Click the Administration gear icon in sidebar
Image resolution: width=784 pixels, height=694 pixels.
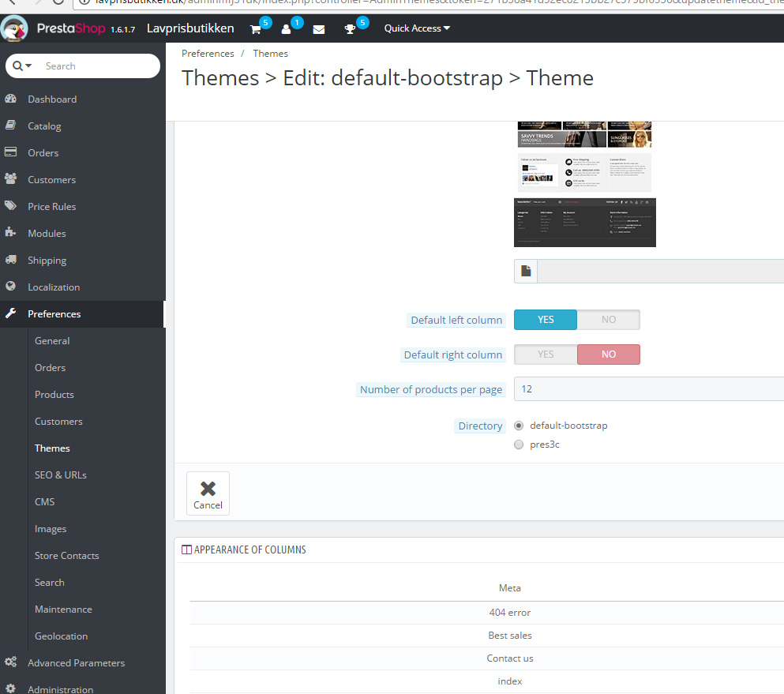pos(10,688)
